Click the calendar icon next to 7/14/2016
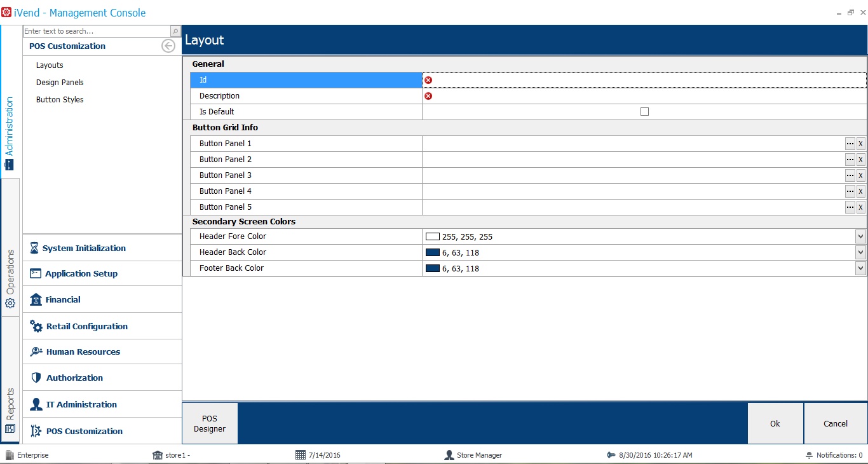This screenshot has width=868, height=464. click(x=301, y=455)
